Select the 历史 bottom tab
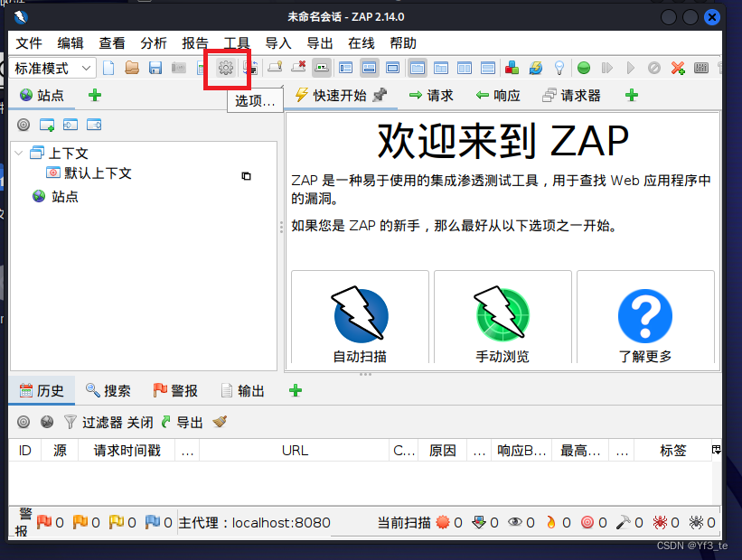Screen dimensions: 742x560 pos(42,391)
